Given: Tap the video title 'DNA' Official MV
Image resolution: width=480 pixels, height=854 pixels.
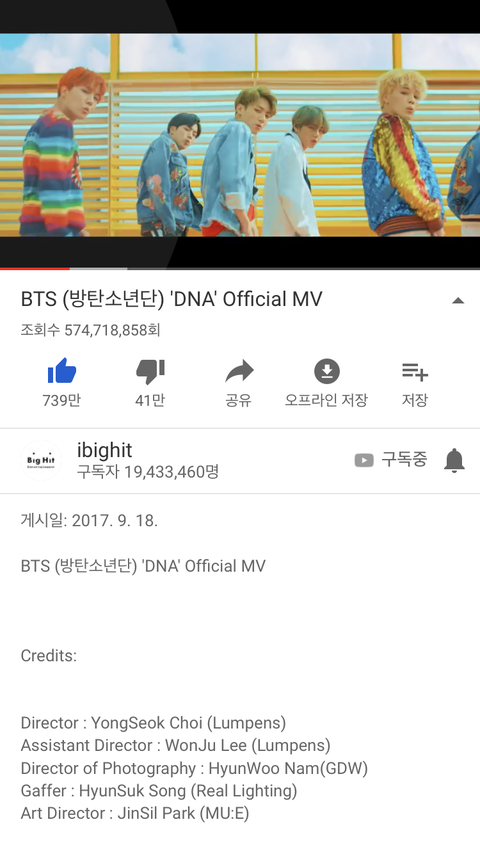Looking at the screenshot, I should pyautogui.click(x=172, y=299).
